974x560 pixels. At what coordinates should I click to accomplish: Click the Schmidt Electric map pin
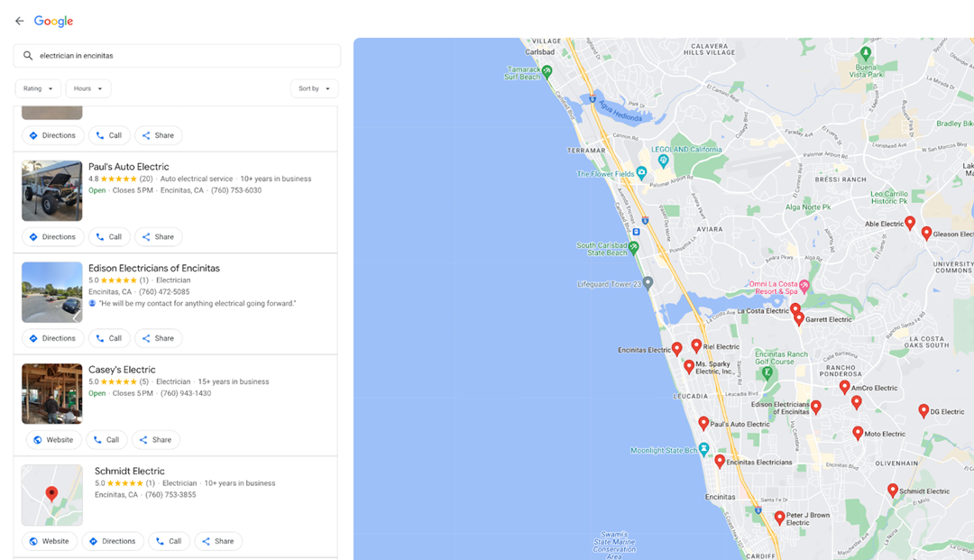pyautogui.click(x=892, y=491)
